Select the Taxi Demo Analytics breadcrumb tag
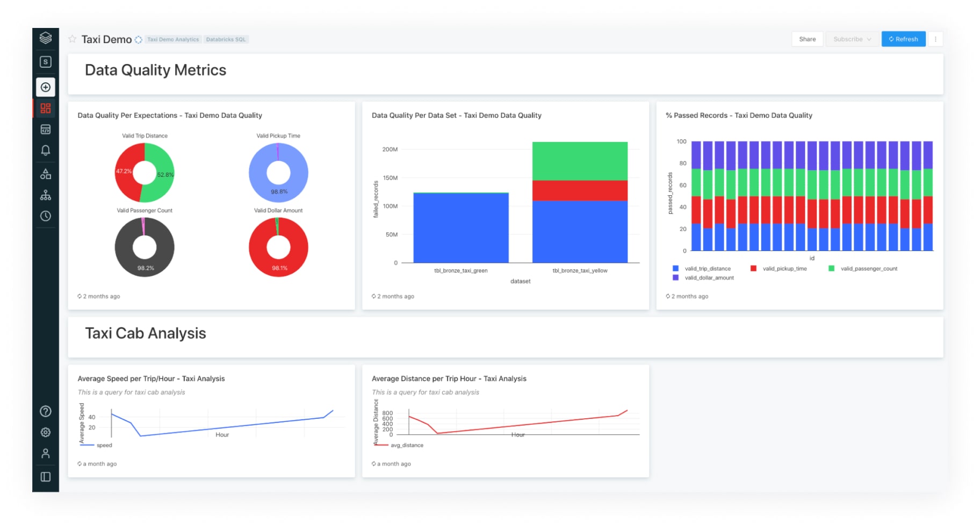The image size is (980, 529). [x=173, y=39]
